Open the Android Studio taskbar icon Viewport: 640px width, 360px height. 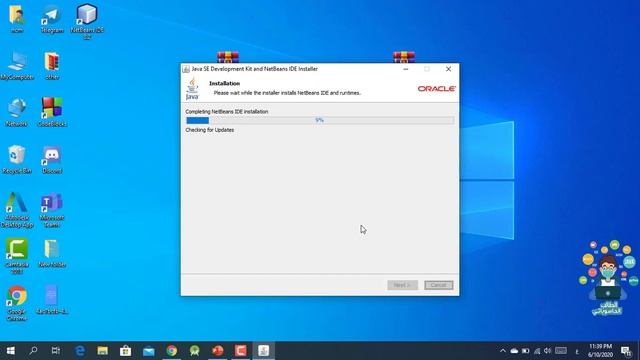[195, 351]
